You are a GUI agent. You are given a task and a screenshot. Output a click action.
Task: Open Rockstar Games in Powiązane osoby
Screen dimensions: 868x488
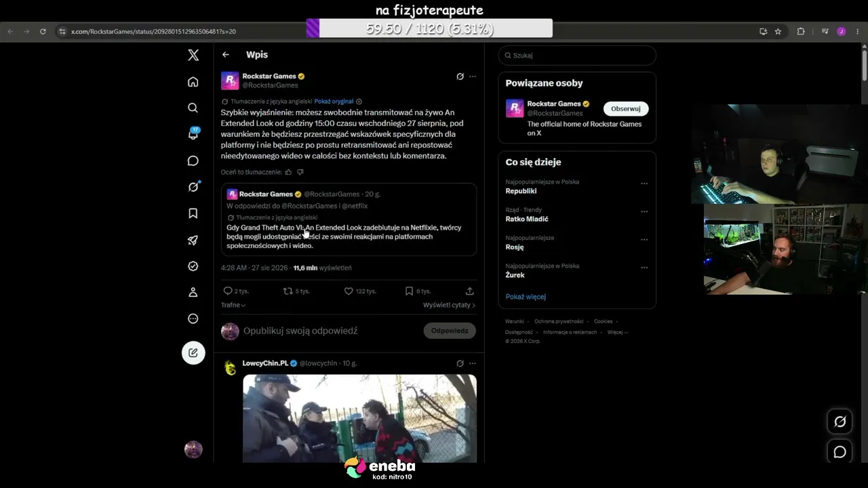pyautogui.click(x=554, y=104)
